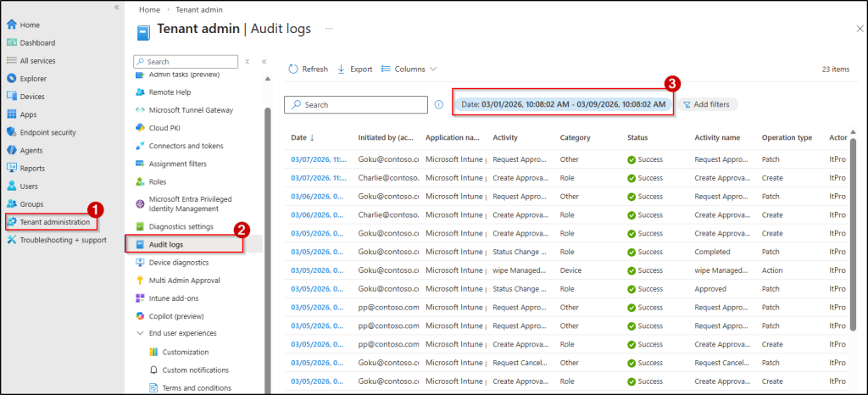Click the Tenant admin menu scrollbar

tap(269, 249)
